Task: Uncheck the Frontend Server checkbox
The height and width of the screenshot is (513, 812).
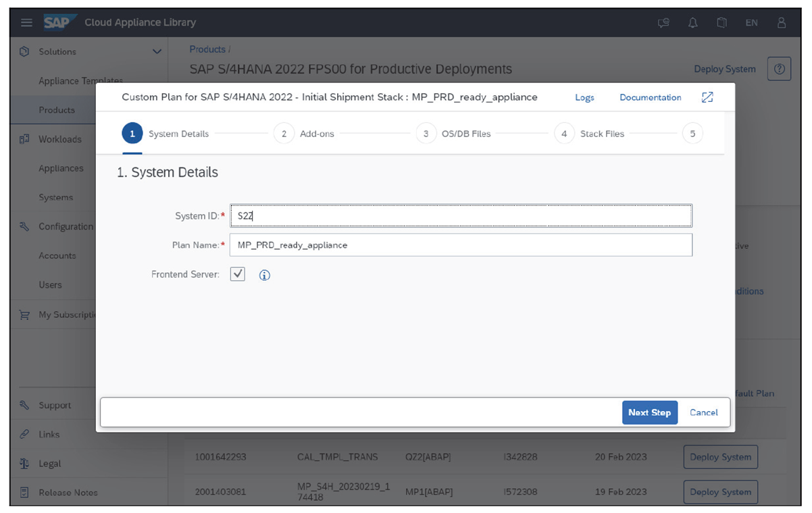Action: [x=237, y=274]
